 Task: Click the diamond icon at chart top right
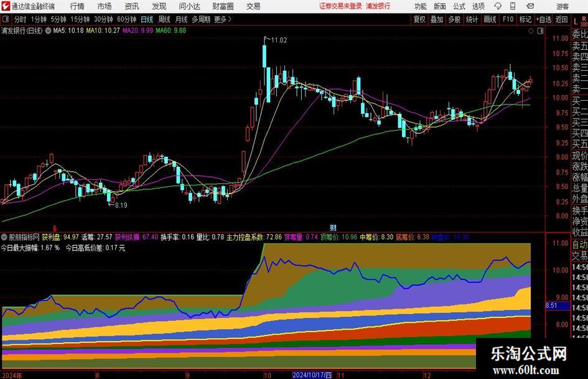[531, 31]
